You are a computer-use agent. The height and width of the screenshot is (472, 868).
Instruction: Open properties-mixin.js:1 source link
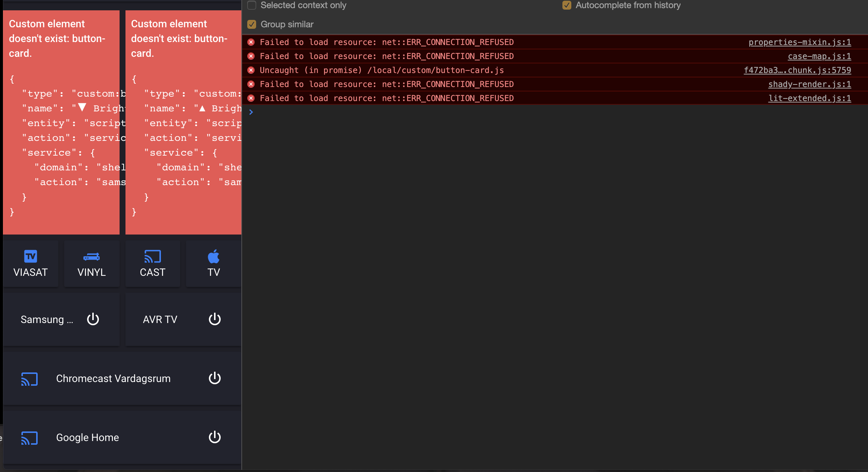click(x=800, y=42)
